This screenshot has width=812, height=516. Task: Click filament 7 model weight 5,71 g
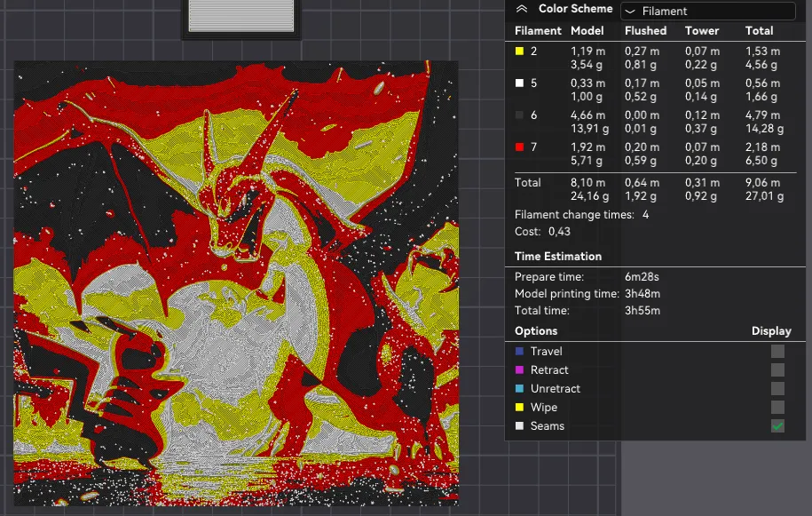[587, 161]
